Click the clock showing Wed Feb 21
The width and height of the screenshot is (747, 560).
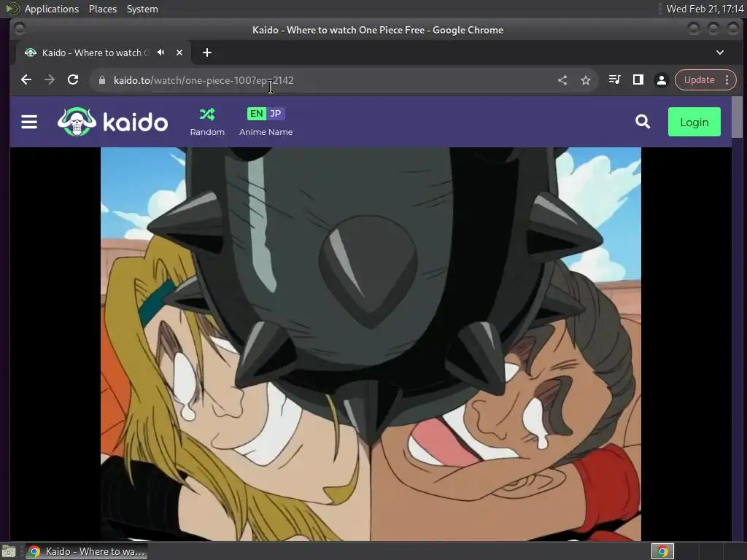[705, 9]
